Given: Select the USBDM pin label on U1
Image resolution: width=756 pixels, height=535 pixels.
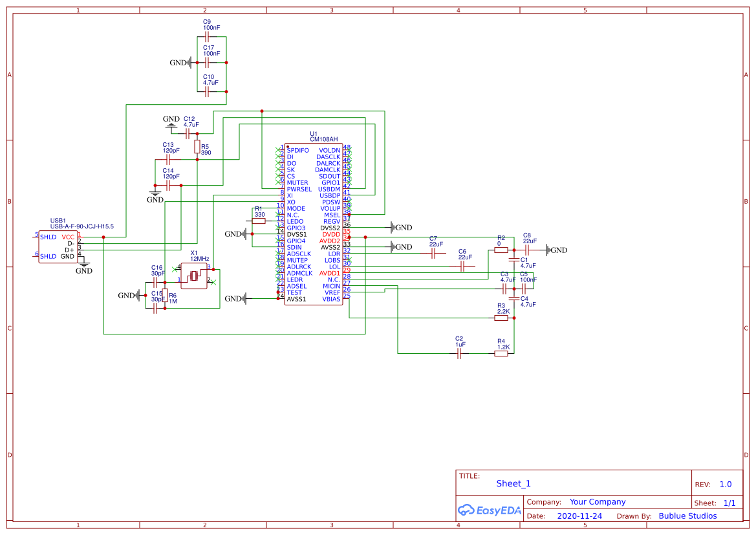Looking at the screenshot, I should pos(329,189).
